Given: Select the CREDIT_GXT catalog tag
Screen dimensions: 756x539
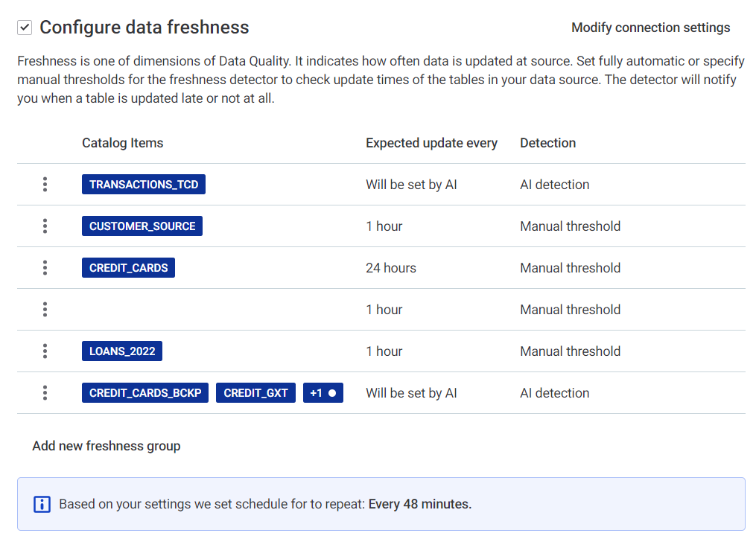Looking at the screenshot, I should (x=255, y=393).
